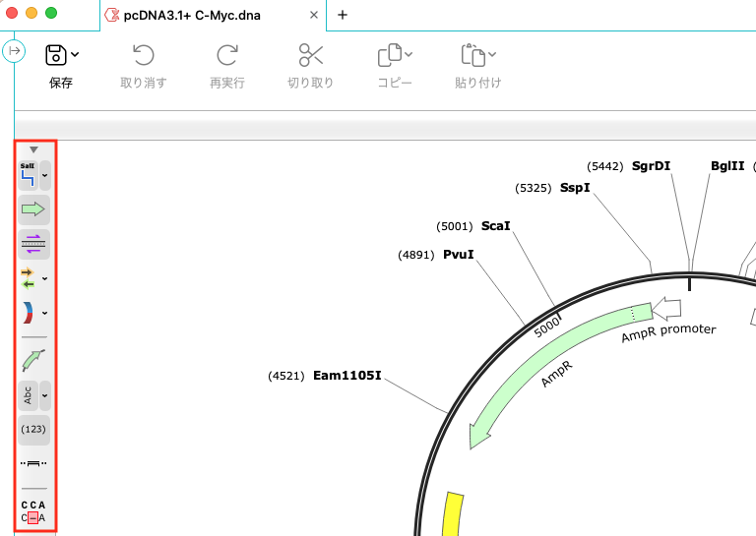756x536 pixels.
Task: Click ScaI enzyme site label
Action: [x=496, y=226]
